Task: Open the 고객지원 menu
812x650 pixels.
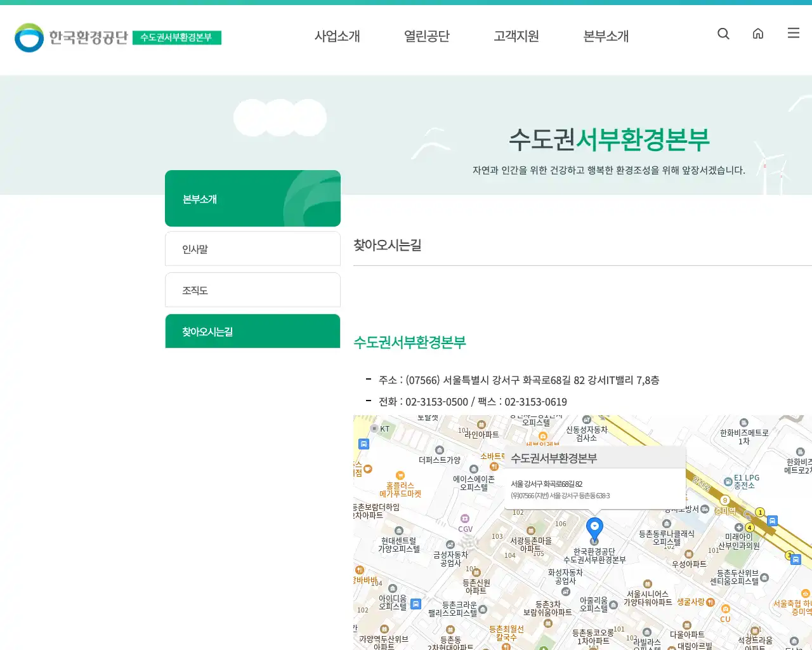Action: pos(516,36)
